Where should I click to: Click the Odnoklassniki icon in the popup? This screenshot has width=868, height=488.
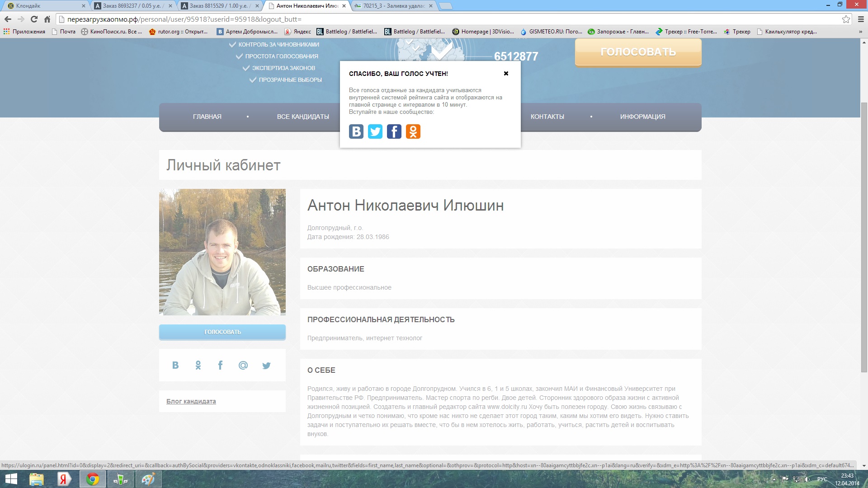point(413,131)
